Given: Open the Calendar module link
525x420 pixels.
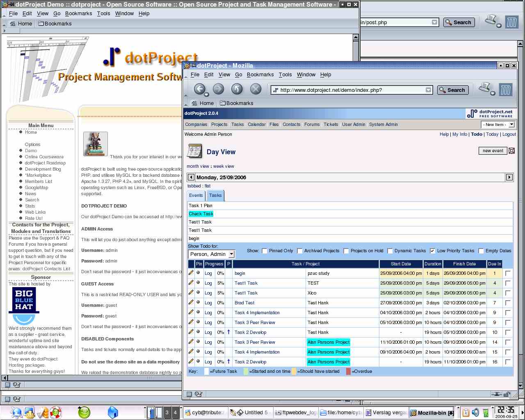Looking at the screenshot, I should coord(257,125).
